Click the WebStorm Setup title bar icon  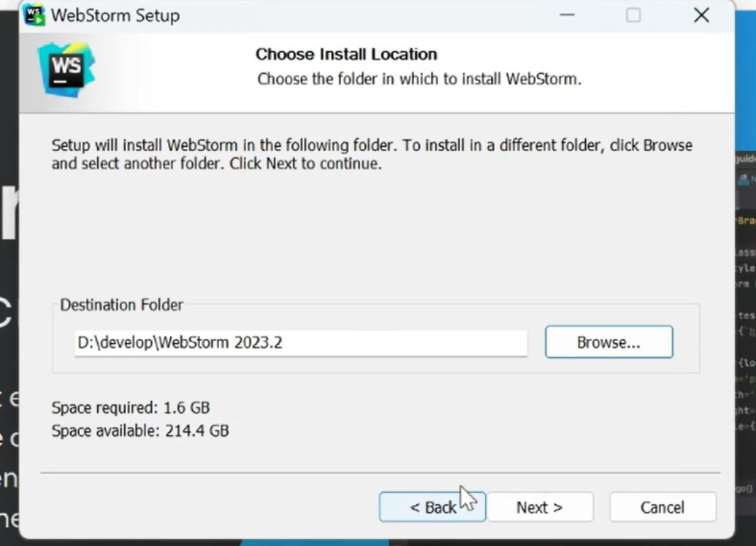pos(34,15)
